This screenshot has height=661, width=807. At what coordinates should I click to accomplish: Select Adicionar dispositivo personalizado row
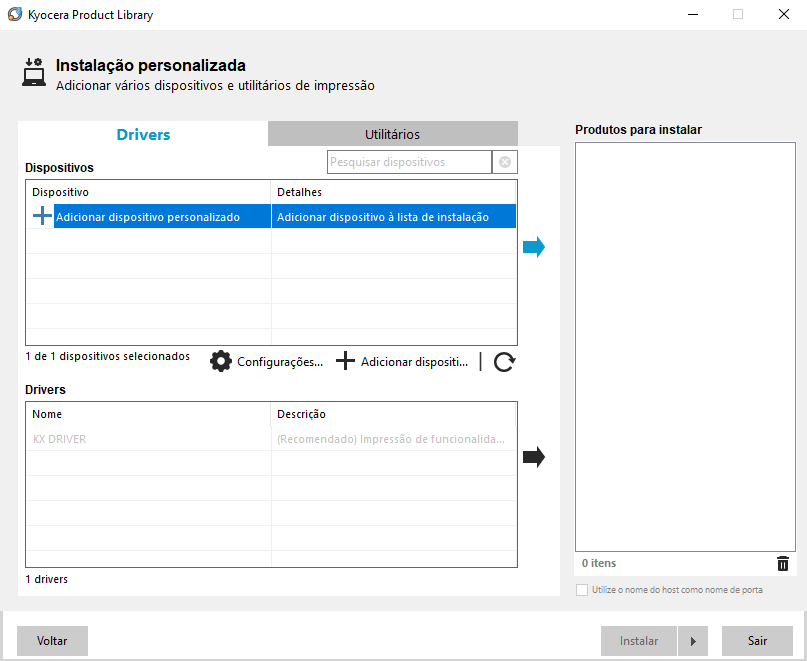click(x=148, y=217)
